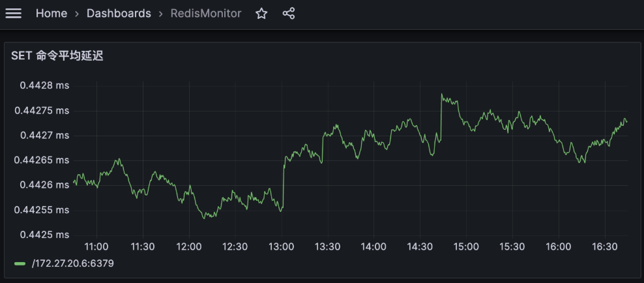
Task: Click the 15:30 time axis label
Action: (512, 247)
